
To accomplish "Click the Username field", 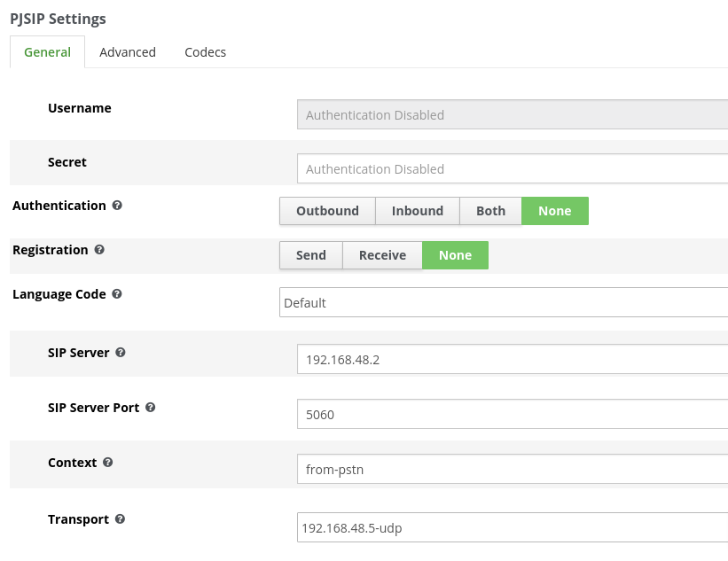I will 513,114.
